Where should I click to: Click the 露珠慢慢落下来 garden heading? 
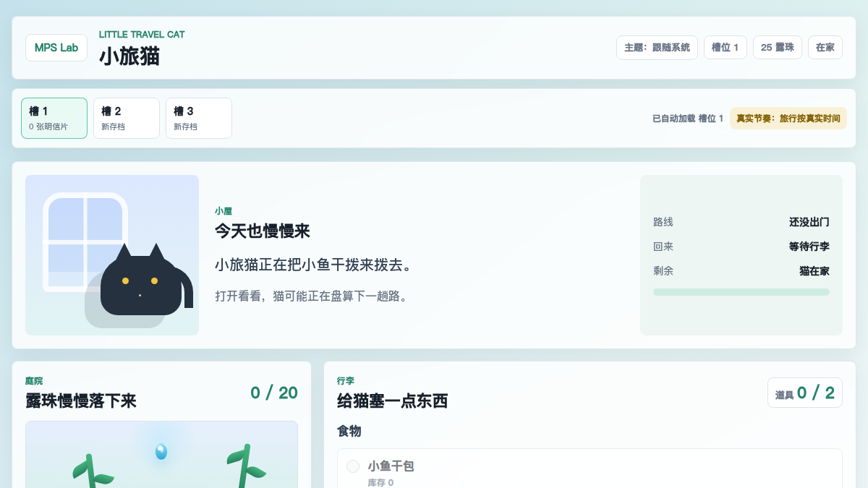[81, 401]
